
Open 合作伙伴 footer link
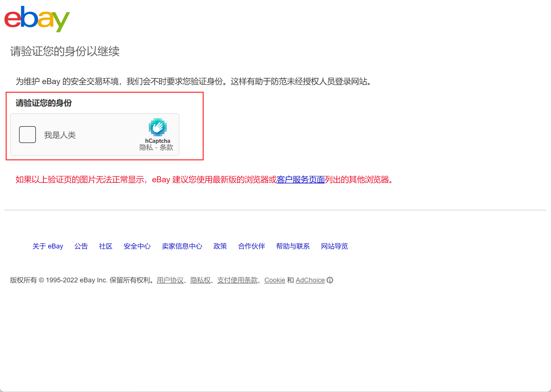pyautogui.click(x=251, y=246)
